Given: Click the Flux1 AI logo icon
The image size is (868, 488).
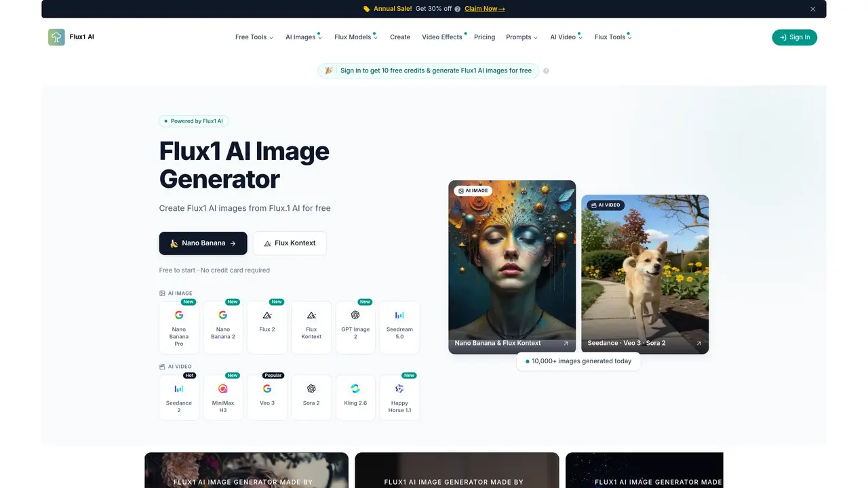Looking at the screenshot, I should (x=56, y=37).
